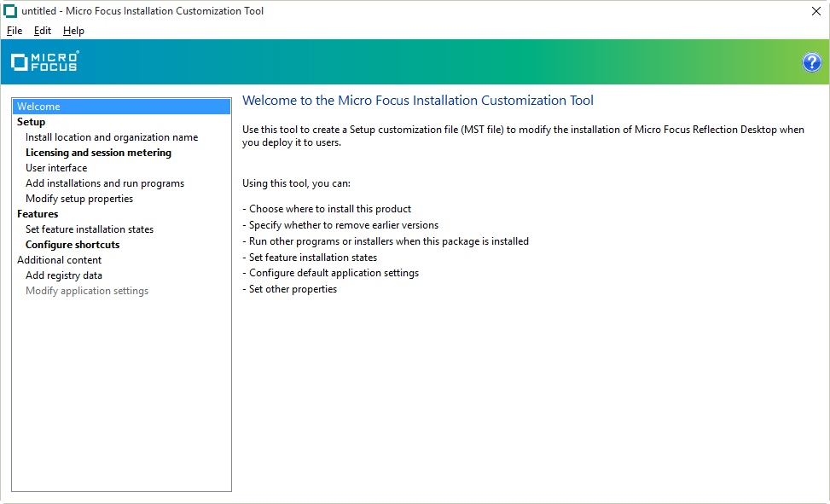Select Welcome in the navigation tree

tap(122, 107)
